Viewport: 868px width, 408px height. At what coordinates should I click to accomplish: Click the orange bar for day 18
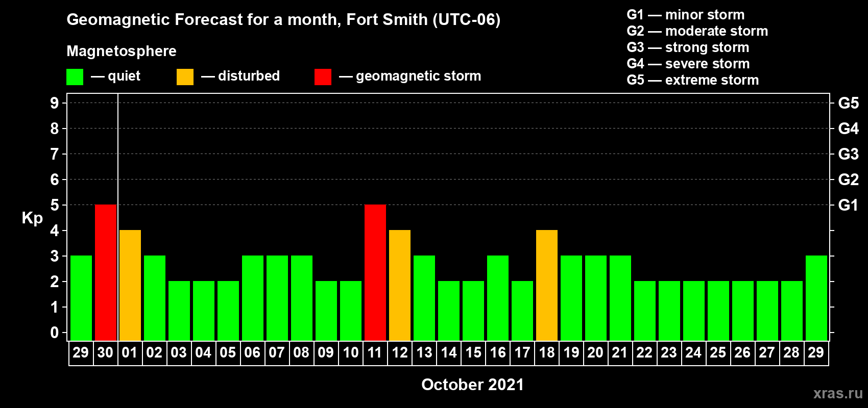[547, 286]
